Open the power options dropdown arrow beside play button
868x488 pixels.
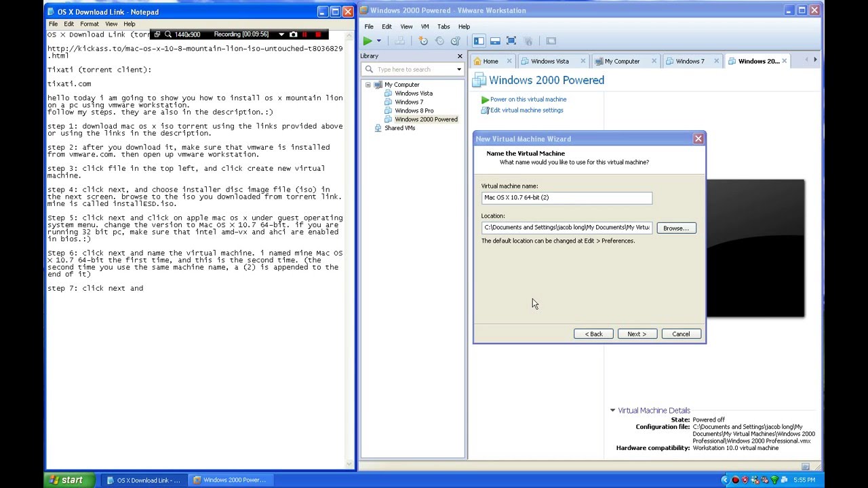[x=378, y=41]
